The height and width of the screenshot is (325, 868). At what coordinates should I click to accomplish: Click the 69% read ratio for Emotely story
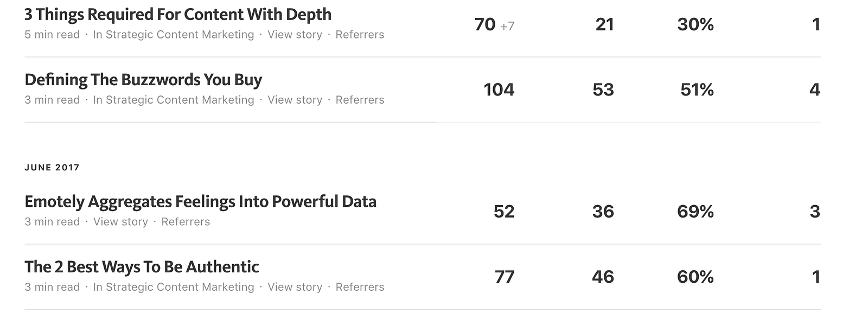[695, 212]
